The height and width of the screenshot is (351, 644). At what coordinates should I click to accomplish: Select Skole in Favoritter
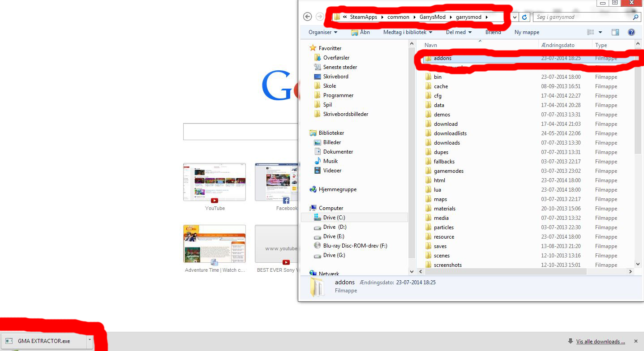[330, 86]
